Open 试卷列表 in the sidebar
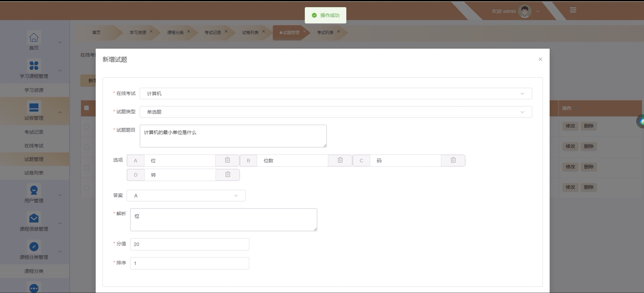 click(x=34, y=173)
